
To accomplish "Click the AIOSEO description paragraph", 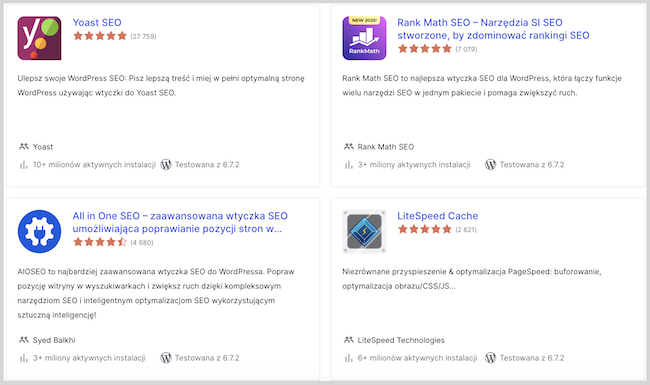I will pos(156,293).
